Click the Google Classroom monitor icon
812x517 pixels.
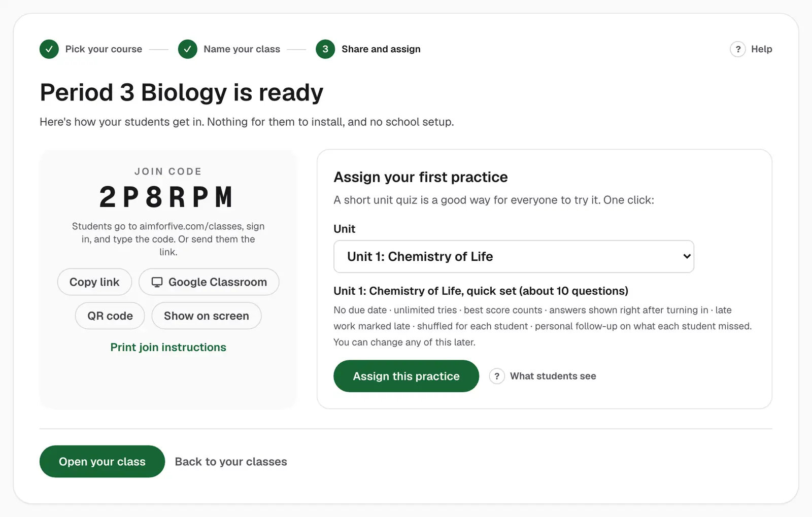coord(157,282)
